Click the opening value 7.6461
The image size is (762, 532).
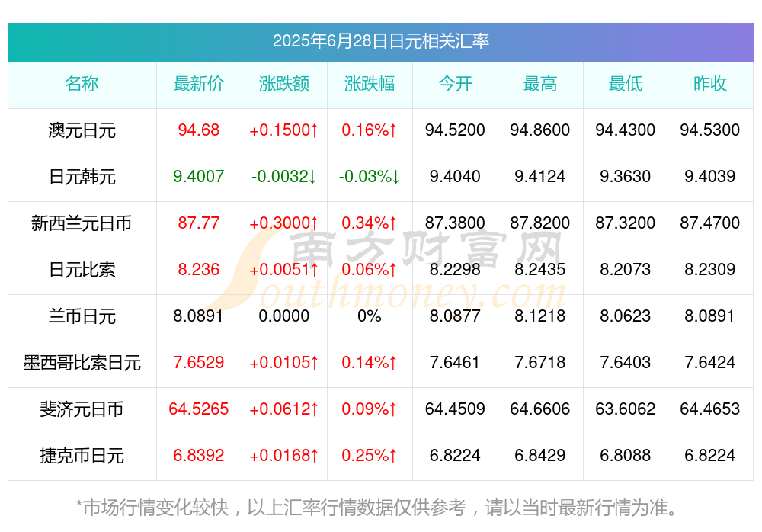point(455,363)
